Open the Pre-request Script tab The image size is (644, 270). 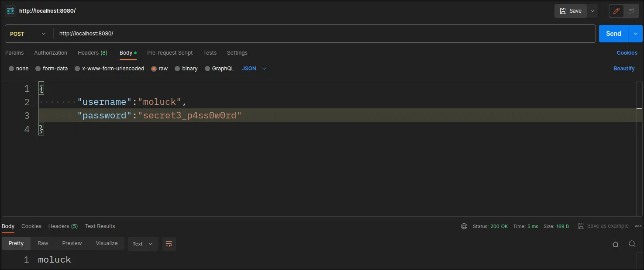[170, 53]
